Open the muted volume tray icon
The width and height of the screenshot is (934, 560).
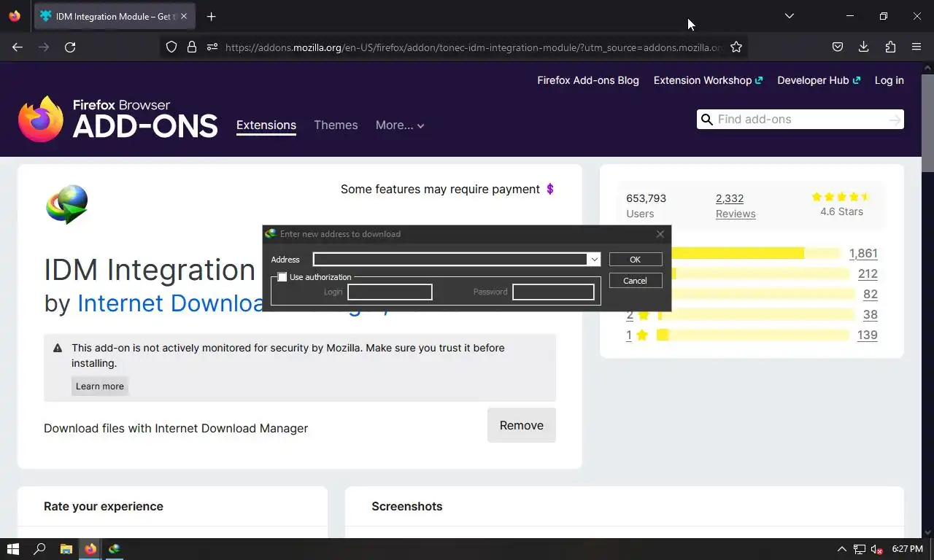pyautogui.click(x=877, y=549)
